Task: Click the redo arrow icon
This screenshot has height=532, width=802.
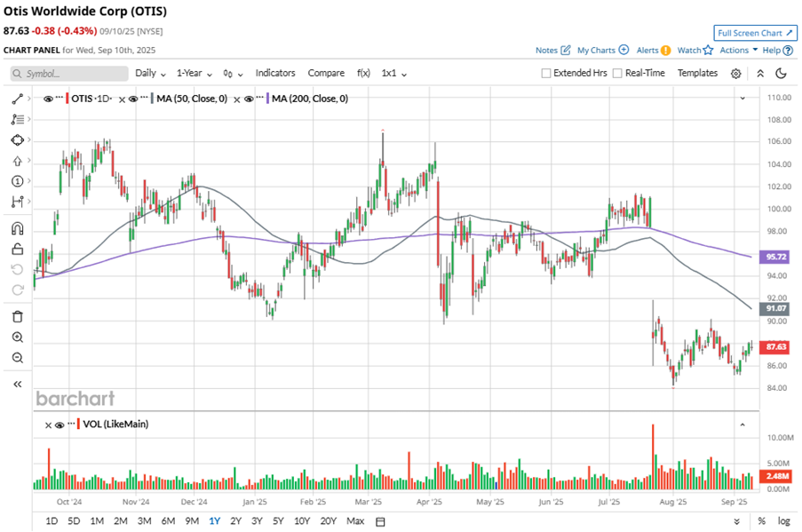Action: pos(18,290)
